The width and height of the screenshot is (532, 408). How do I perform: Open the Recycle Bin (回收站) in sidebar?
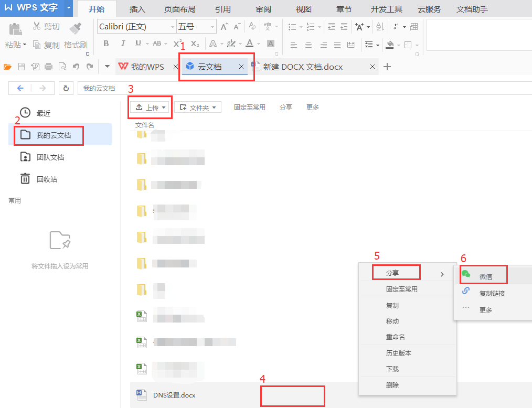point(46,179)
